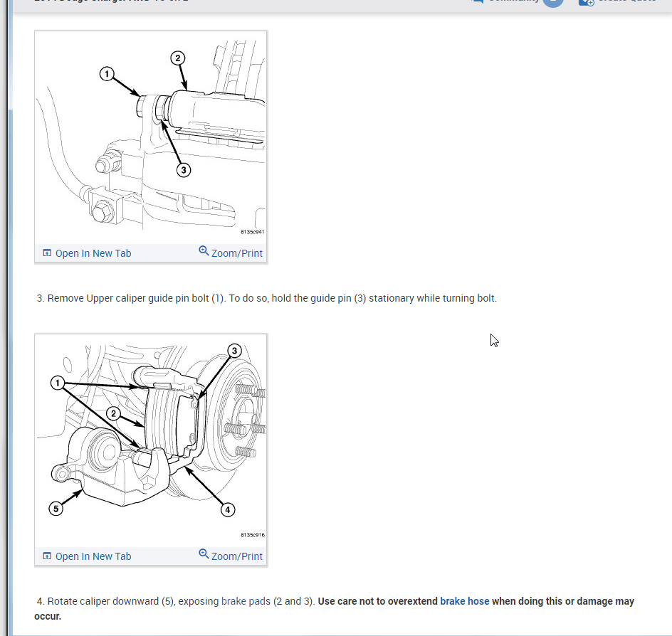The image size is (672, 636).
Task: Click the new-tab icon under second diagram
Action: pyautogui.click(x=47, y=556)
